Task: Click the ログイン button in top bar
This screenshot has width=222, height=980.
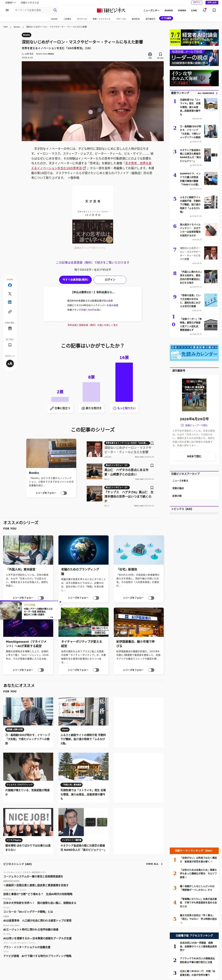Action: click(x=197, y=3)
